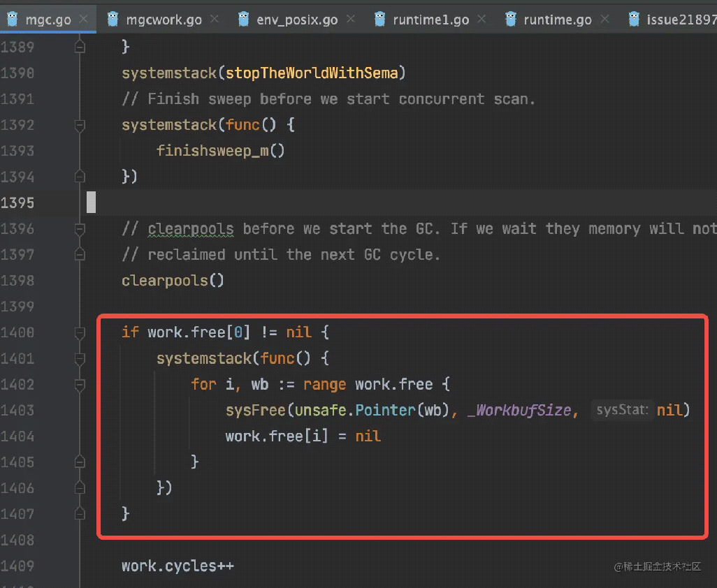717x588 pixels.
Task: Click stopTheWorldWithSema identifier
Action: pos(312,73)
